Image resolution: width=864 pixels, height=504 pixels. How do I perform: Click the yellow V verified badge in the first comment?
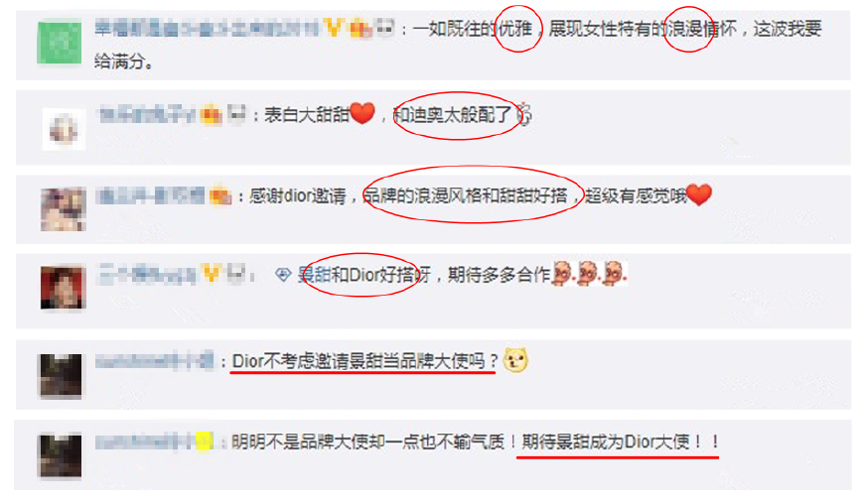(x=334, y=28)
